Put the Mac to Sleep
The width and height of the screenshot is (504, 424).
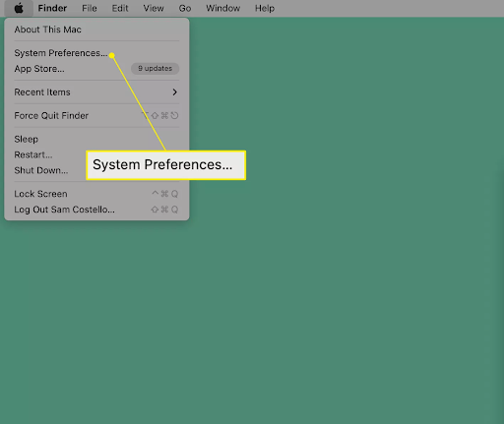27,139
